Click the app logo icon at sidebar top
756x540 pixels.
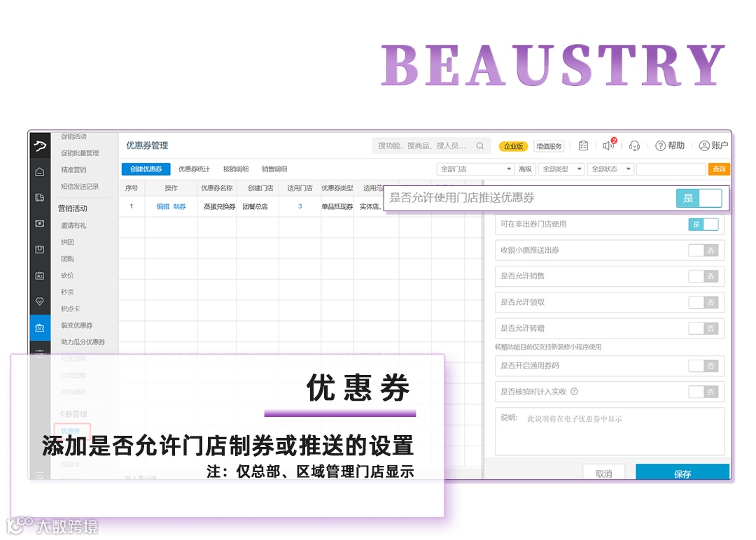click(x=40, y=145)
